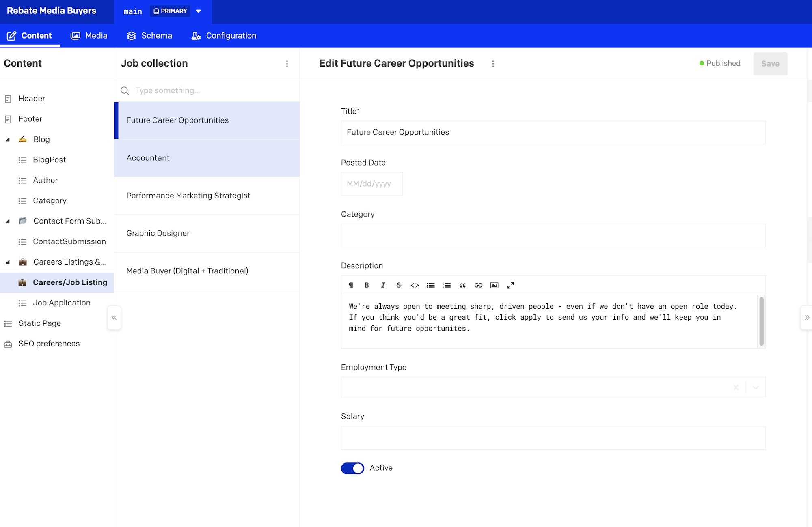Switch to the Schema tab

pos(149,36)
